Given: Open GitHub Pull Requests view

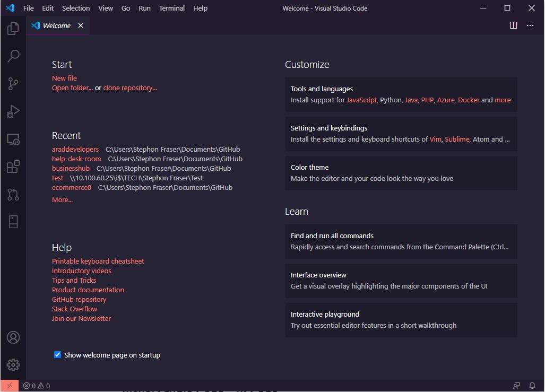Looking at the screenshot, I should 13,195.
